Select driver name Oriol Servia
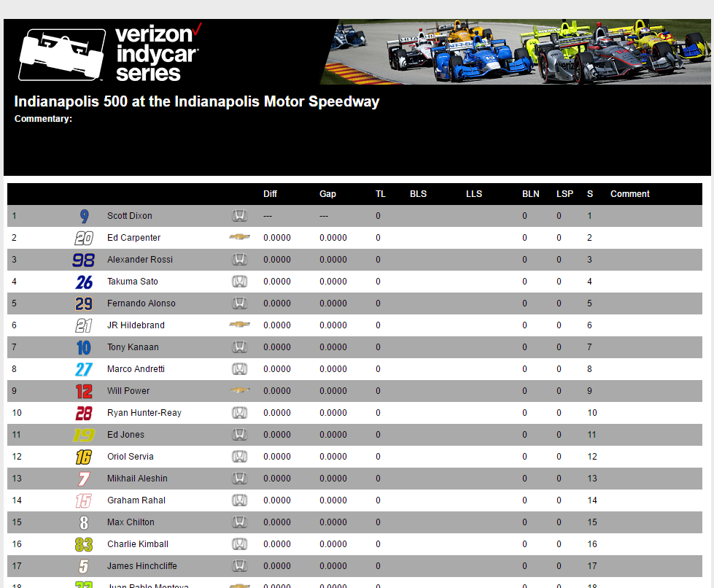This screenshot has height=588, width=714. click(131, 457)
